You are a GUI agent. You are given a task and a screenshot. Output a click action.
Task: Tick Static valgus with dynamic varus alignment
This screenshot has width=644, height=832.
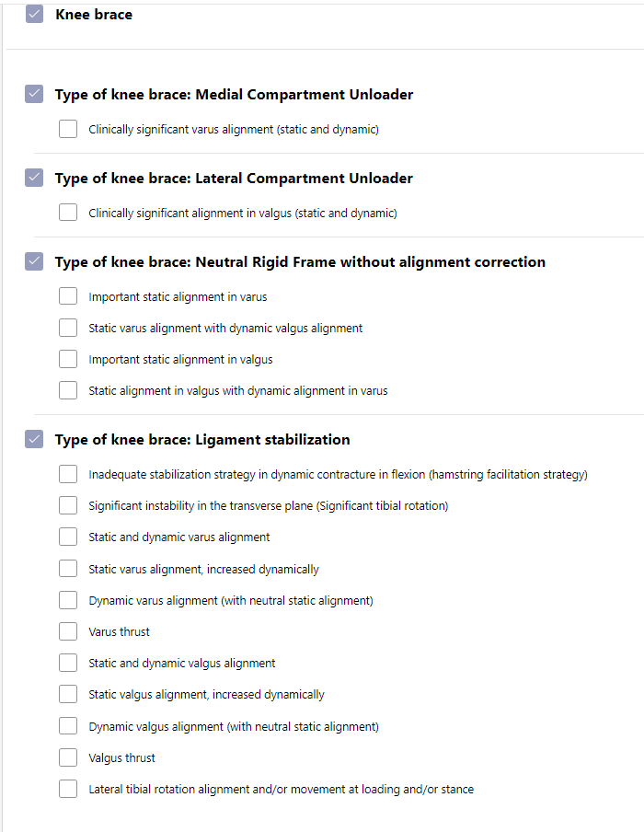68,390
